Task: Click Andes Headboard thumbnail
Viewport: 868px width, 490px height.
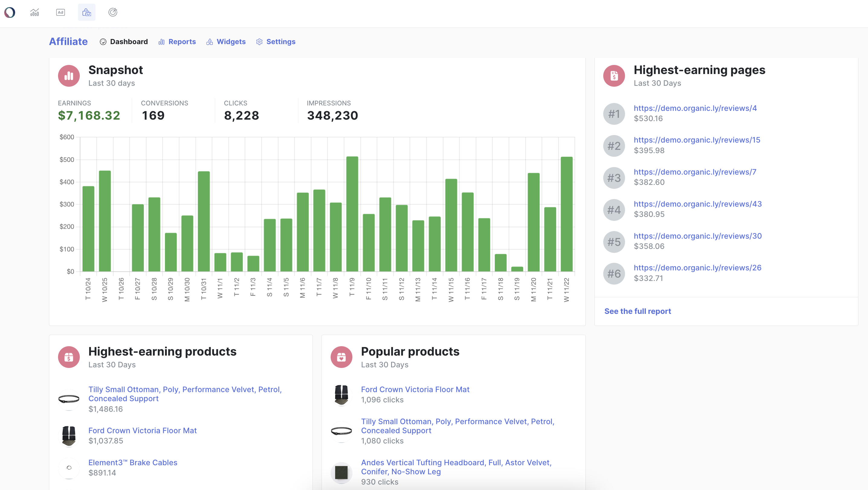Action: coord(341,472)
